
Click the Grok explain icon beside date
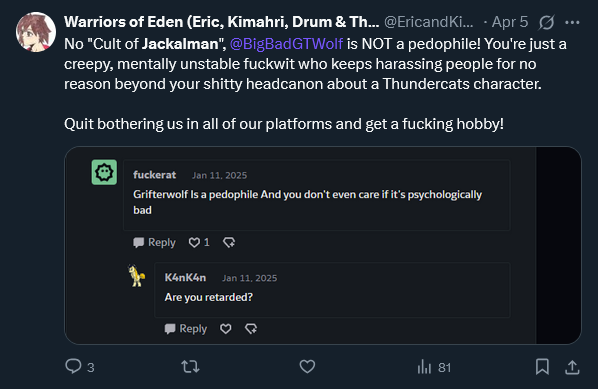tap(546, 23)
